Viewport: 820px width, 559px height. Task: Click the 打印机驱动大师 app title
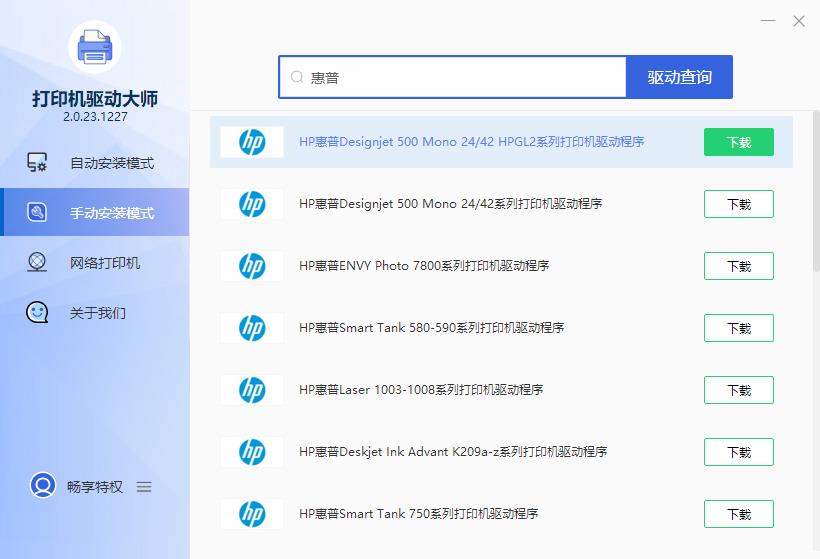tap(95, 98)
